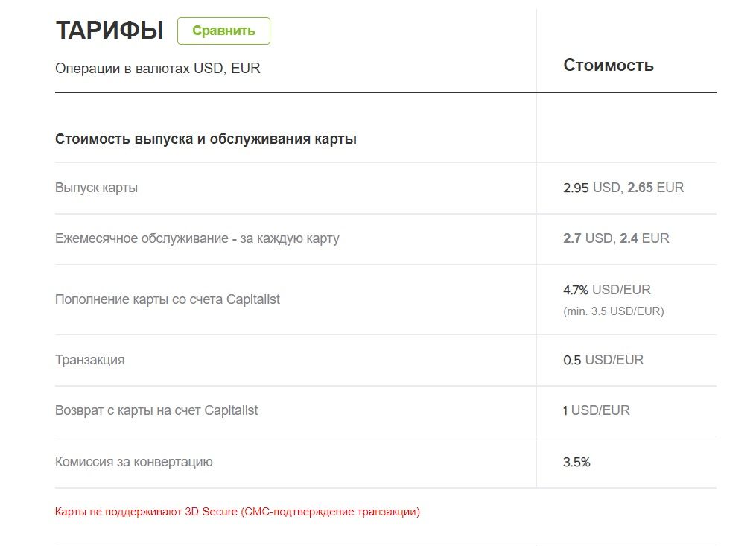Click the Возврат с карты на счет Capitalist label

click(156, 410)
